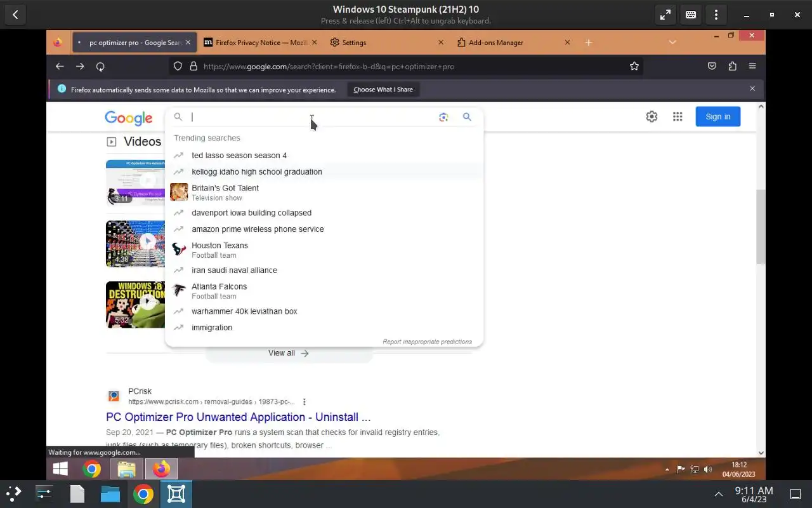Screen dimensions: 812x508
Task: Open the Firefox extensions puzzle icon
Action: pyautogui.click(x=732, y=66)
